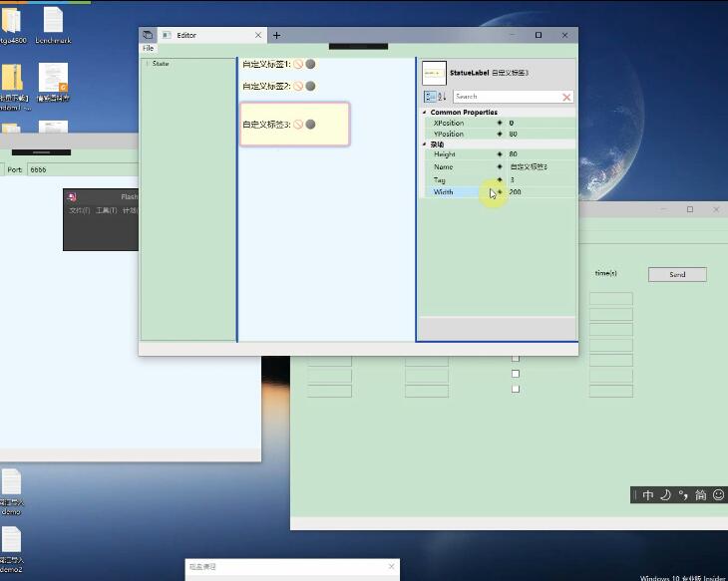Open the IME smiley emoji panel
Image resolution: width=728 pixels, height=581 pixels.
(x=718, y=495)
